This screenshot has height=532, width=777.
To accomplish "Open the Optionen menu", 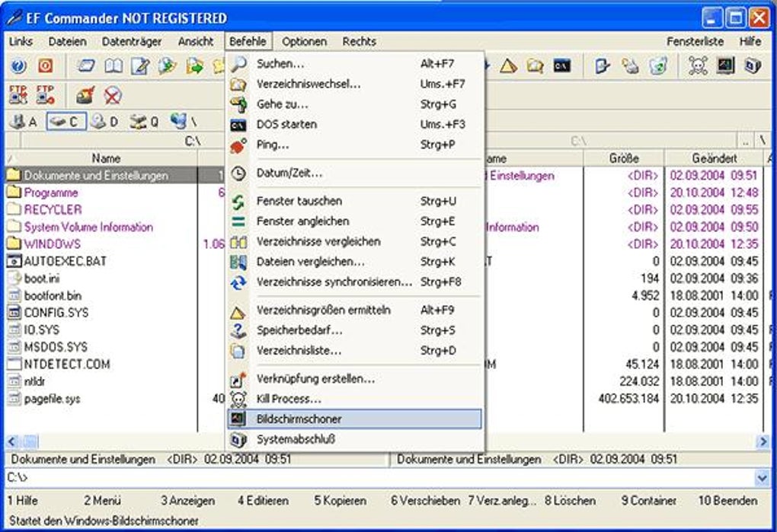I will pyautogui.click(x=304, y=42).
